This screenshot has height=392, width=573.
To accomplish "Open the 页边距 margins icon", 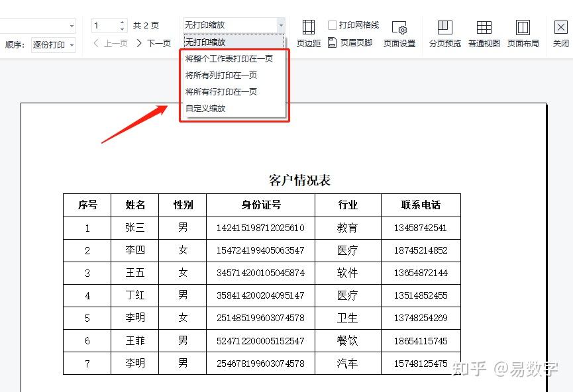I will coord(309,34).
